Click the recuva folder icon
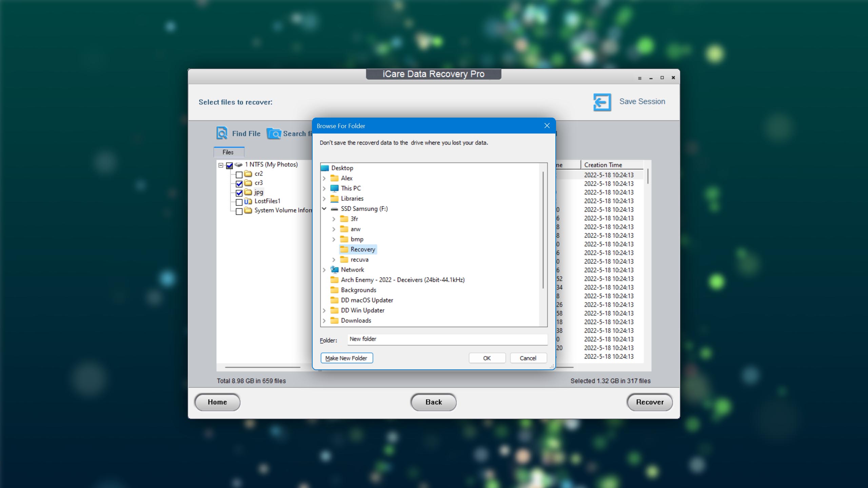 [x=344, y=259]
